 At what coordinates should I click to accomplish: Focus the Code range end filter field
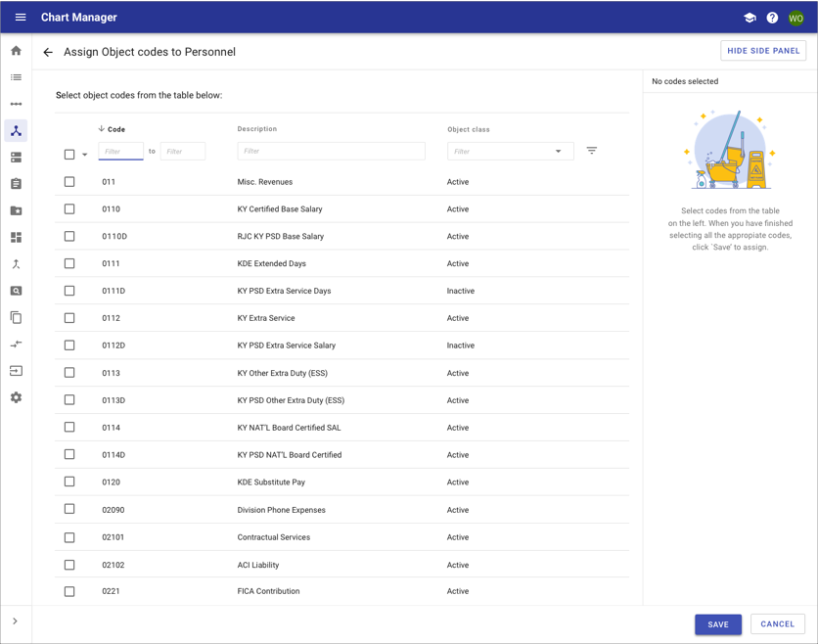(x=183, y=152)
